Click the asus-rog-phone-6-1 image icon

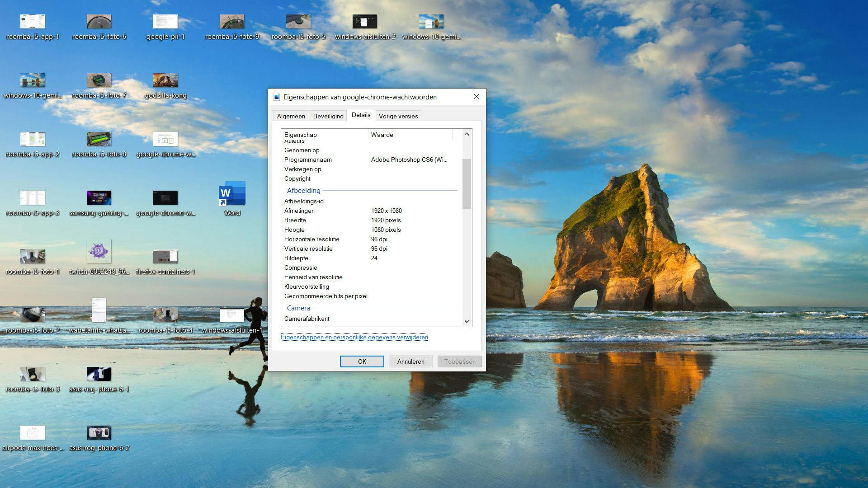coord(99,374)
